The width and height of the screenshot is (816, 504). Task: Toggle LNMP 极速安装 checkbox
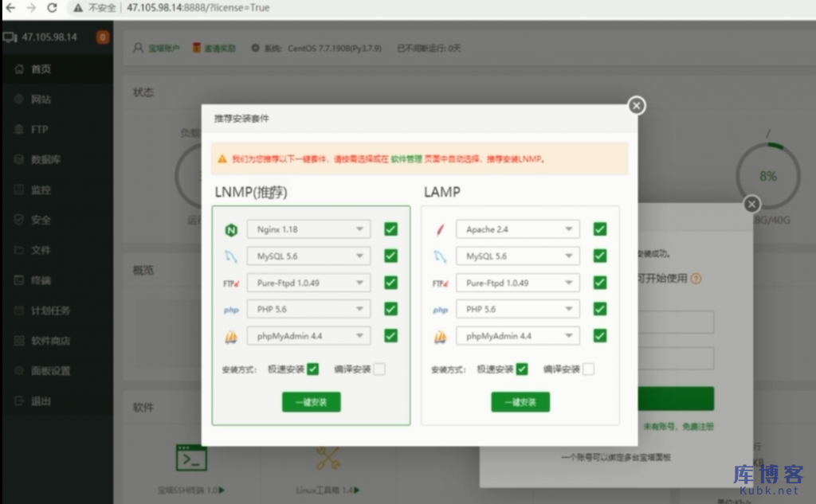point(312,369)
